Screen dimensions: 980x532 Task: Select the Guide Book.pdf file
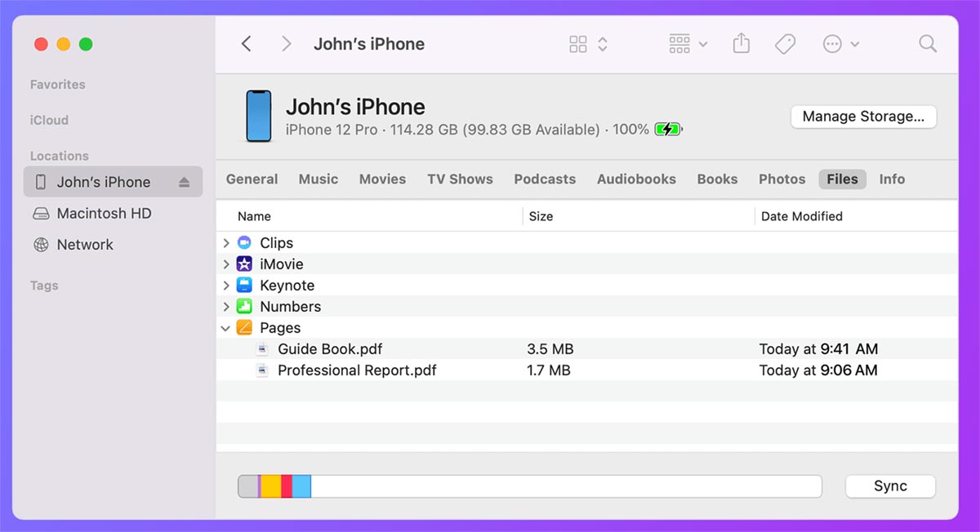(x=330, y=349)
